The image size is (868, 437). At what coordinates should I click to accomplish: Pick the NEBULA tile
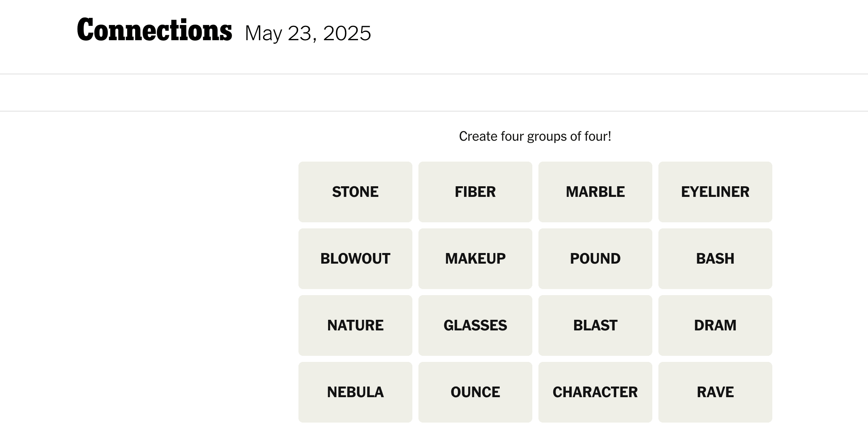(x=355, y=392)
